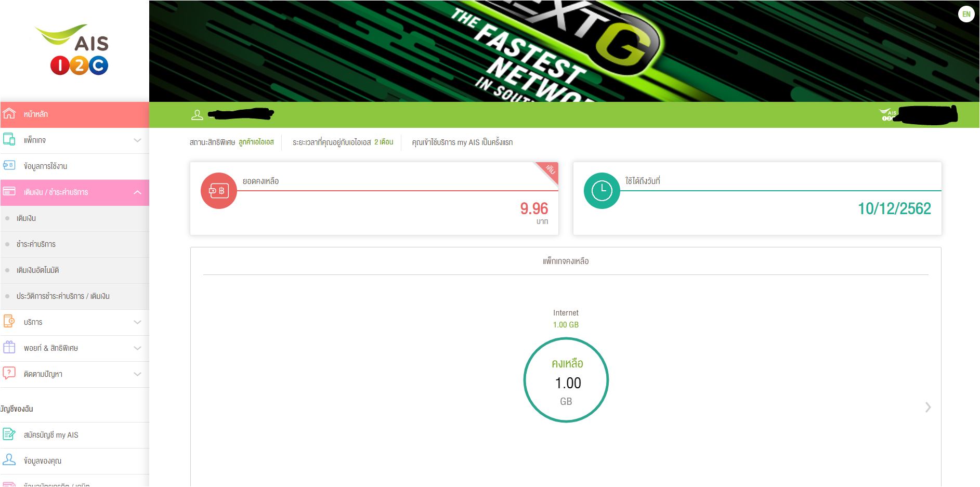Click the small AIS logo in green bar
Screen dimensions: 980x487
click(888, 114)
